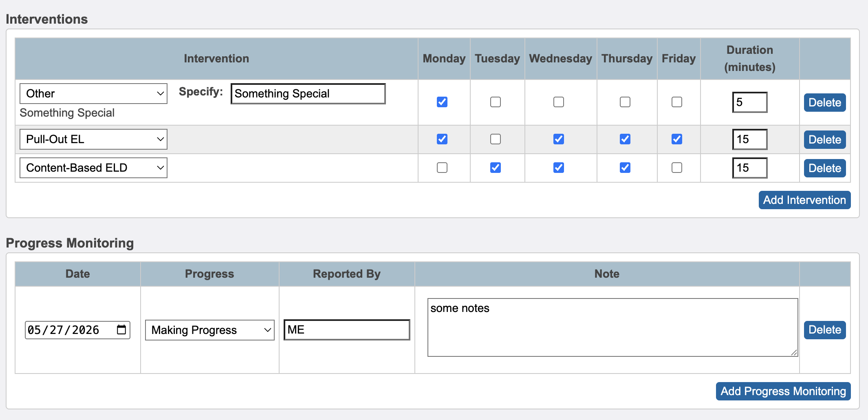Screen dimensions: 868x420
Task: Delete the progress monitoring entry
Action: tap(825, 330)
